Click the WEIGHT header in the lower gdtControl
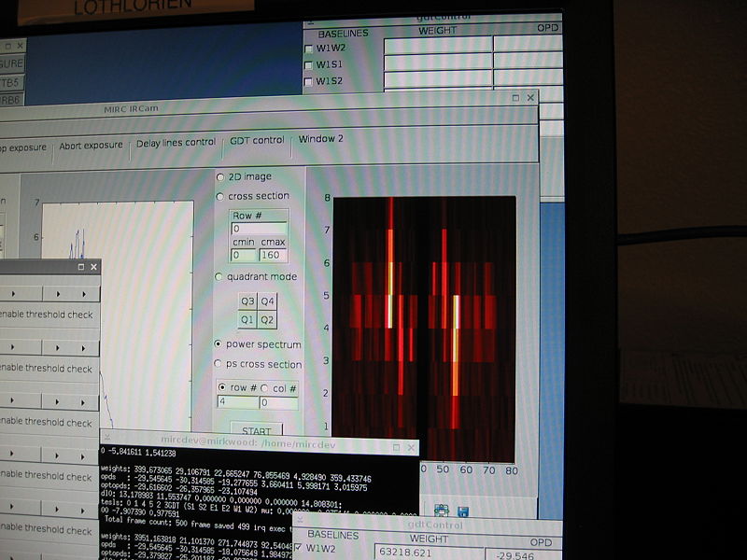 [x=429, y=539]
